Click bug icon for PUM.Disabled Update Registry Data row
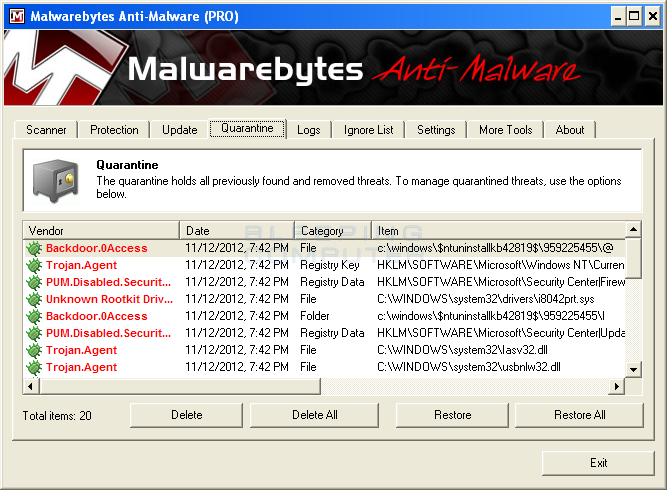This screenshot has height=490, width=667. coord(34,333)
